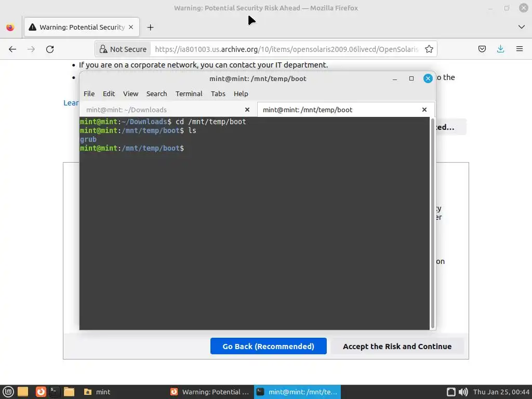Launch Firefox from taskbar launcher
The width and height of the screenshot is (532, 399).
41,392
